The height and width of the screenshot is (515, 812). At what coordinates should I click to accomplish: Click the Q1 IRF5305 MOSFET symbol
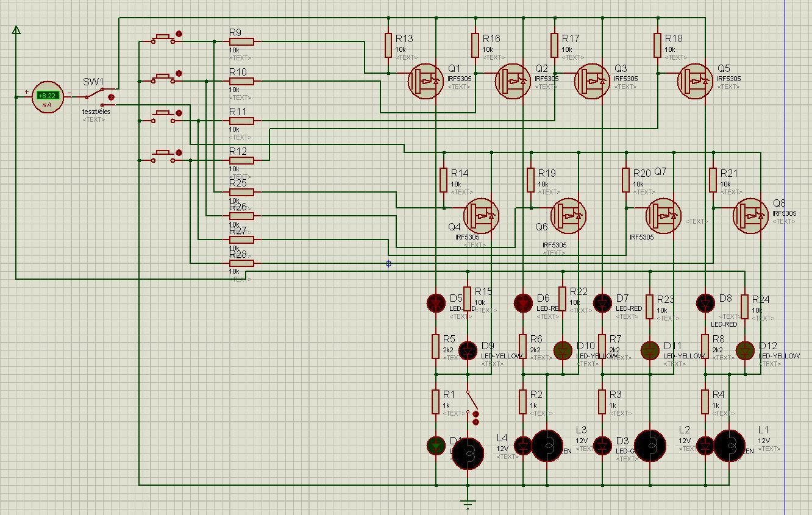click(426, 81)
